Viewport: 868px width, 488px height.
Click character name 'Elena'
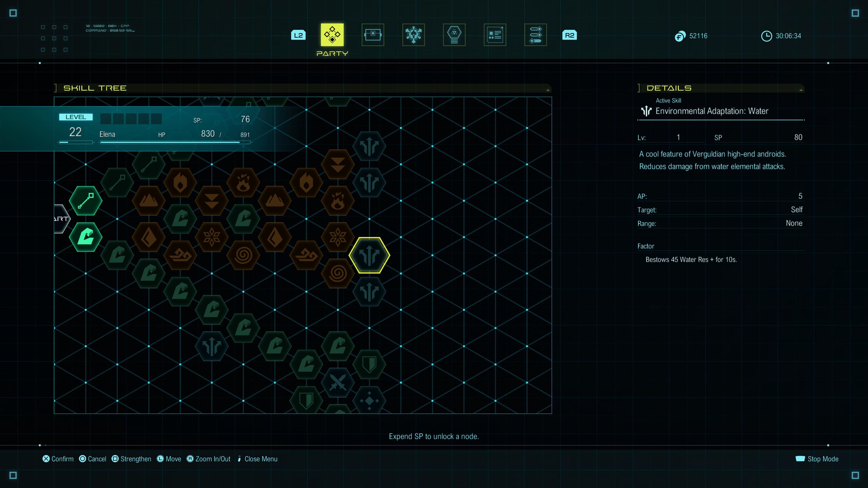[x=107, y=134]
